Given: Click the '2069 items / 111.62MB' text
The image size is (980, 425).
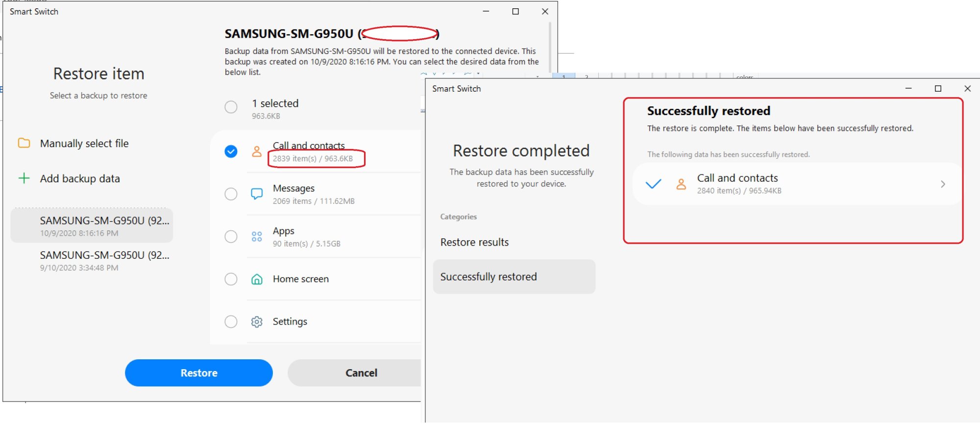Looking at the screenshot, I should 314,201.
